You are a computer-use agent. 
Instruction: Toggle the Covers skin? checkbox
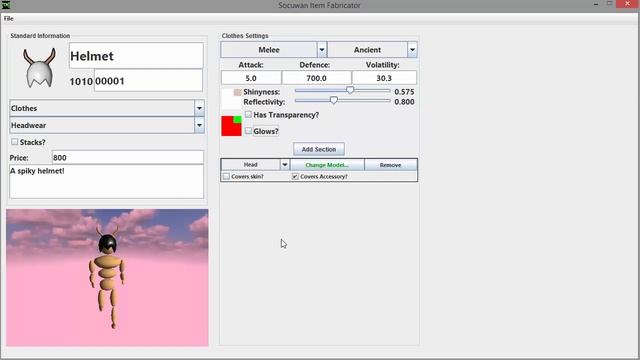(x=227, y=176)
